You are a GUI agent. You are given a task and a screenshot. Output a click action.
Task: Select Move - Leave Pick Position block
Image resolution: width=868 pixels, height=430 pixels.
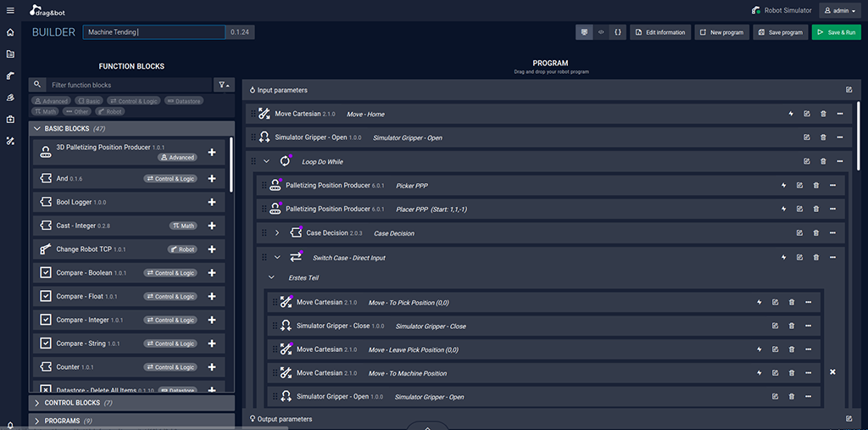543,349
